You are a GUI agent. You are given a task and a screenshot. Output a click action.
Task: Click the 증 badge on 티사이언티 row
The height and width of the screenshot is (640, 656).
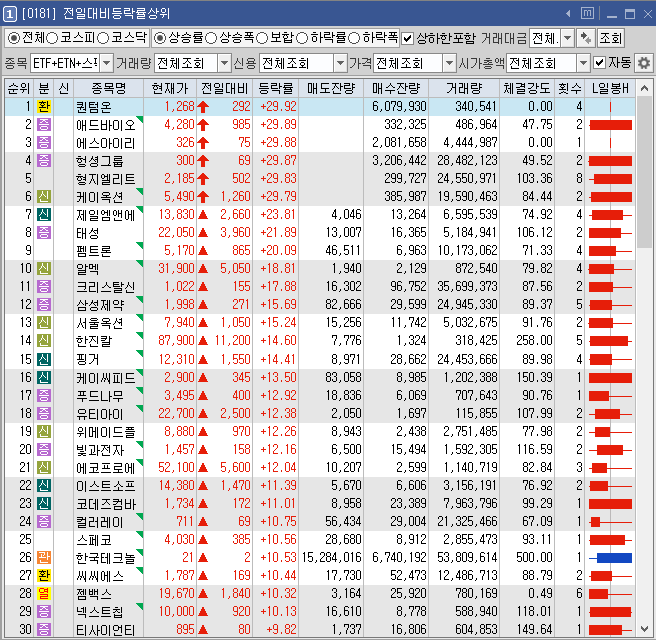(x=44, y=629)
